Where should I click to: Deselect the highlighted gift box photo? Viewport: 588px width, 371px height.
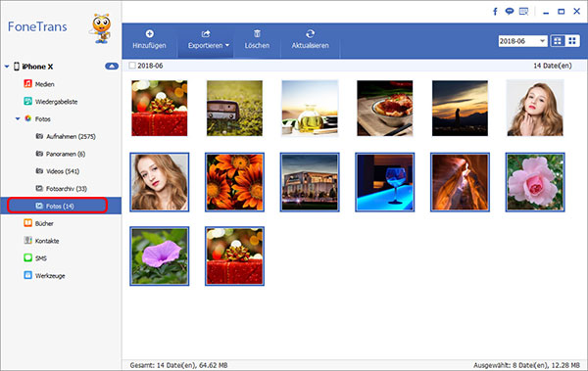(x=234, y=256)
